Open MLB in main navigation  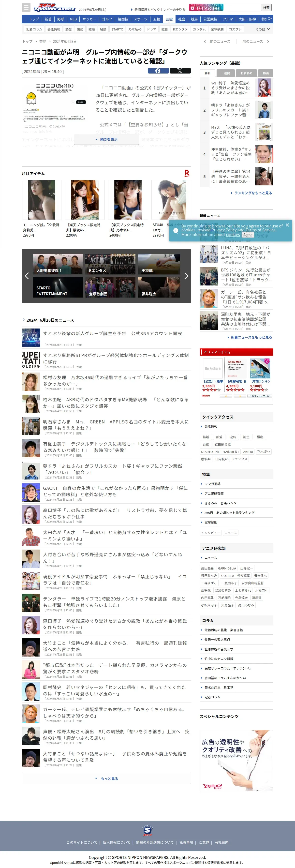point(74,19)
